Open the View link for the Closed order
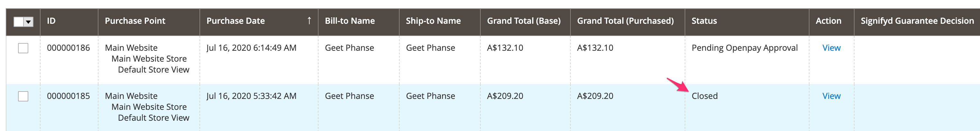980x131 pixels. pyautogui.click(x=831, y=96)
